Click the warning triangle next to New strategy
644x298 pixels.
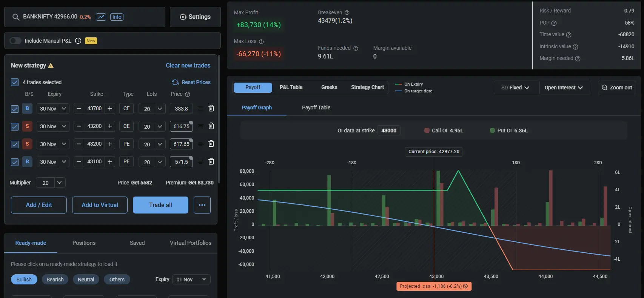51,66
